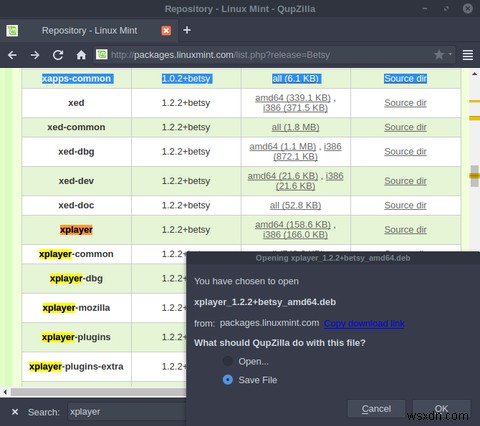Click the xed-doc package name
Image resolution: width=480 pixels, height=426 pixels.
point(76,205)
